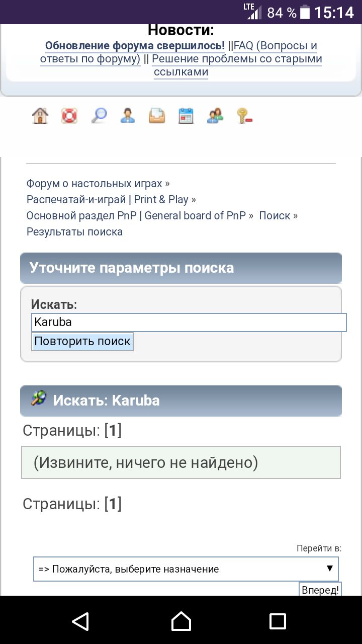Open search via the magnifying glass icon
Image resolution: width=362 pixels, height=644 pixels.
pos(99,115)
